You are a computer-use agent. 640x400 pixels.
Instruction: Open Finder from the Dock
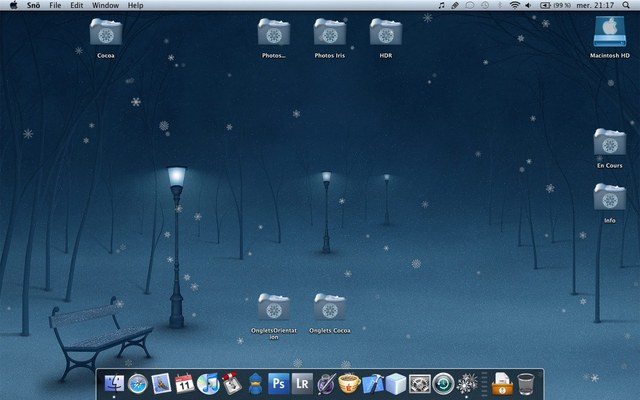114,384
